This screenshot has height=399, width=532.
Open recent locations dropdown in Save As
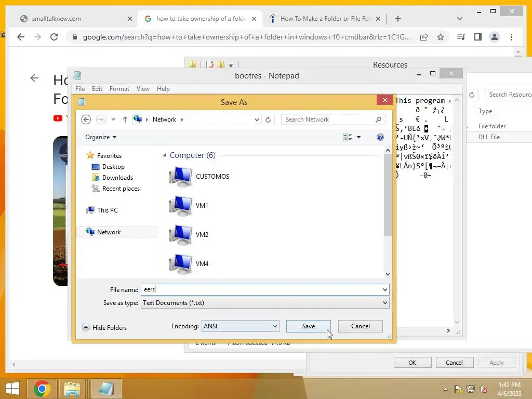(x=113, y=119)
